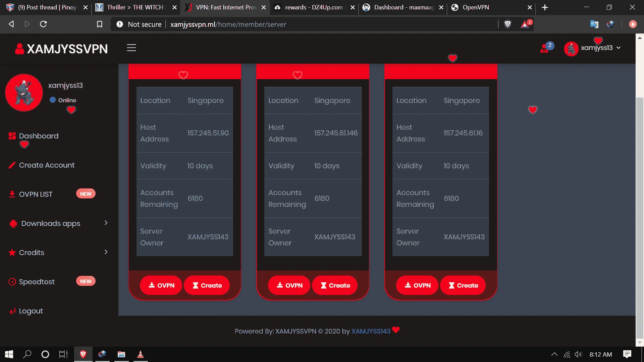Screen dimensions: 644x362
Task: Click the XAMJYSS143 footer link
Action: (x=371, y=331)
